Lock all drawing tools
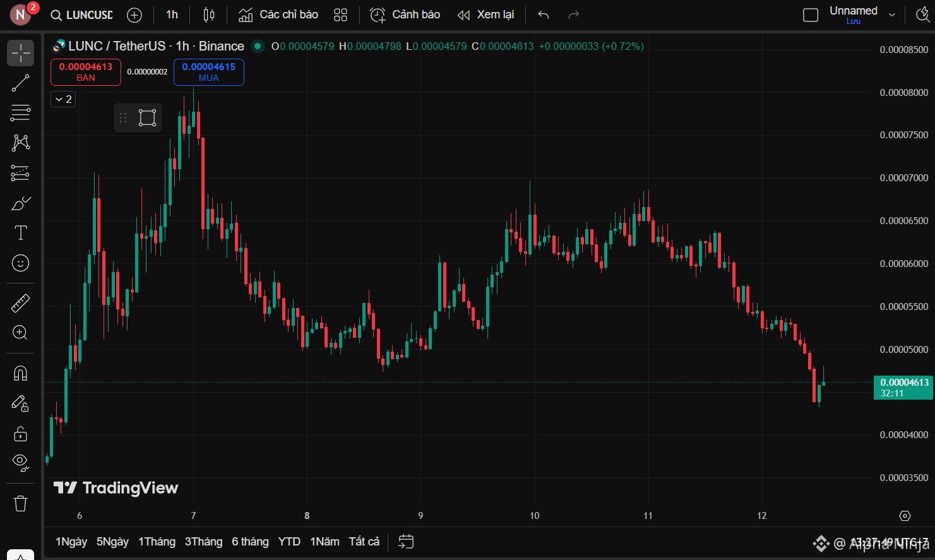935x560 pixels. (20, 433)
